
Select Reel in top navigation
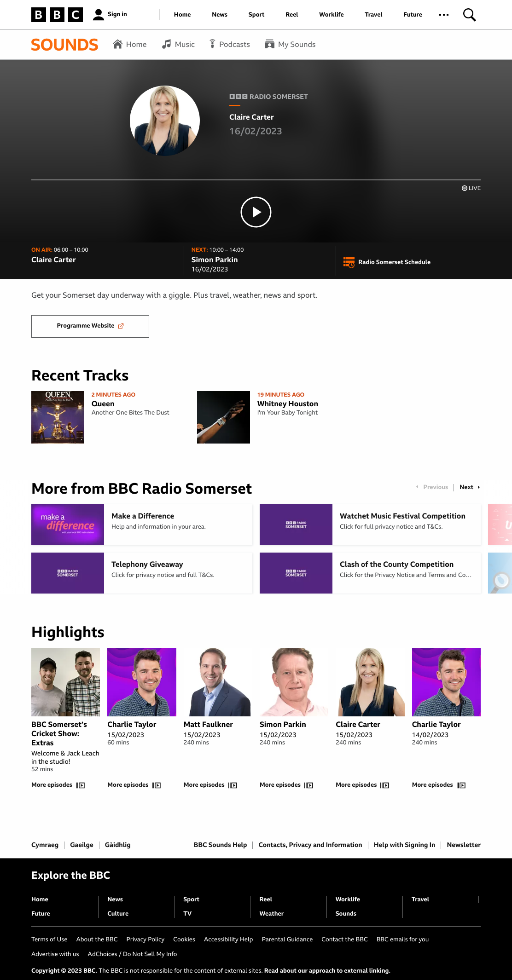pyautogui.click(x=292, y=15)
